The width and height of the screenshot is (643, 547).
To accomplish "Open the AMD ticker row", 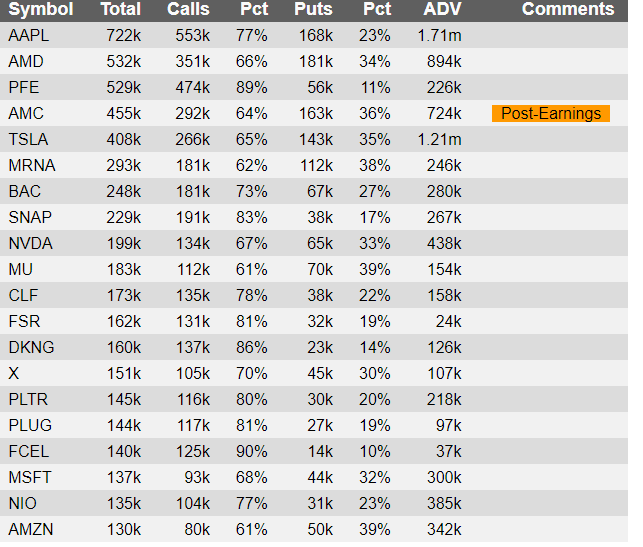I will coord(314,62).
